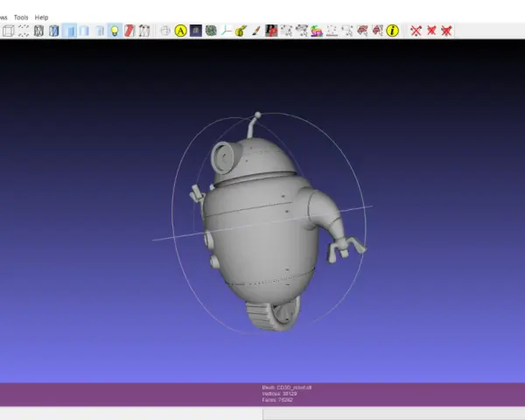
Task: Click the robot's wheel at the bottom
Action: pyautogui.click(x=273, y=316)
